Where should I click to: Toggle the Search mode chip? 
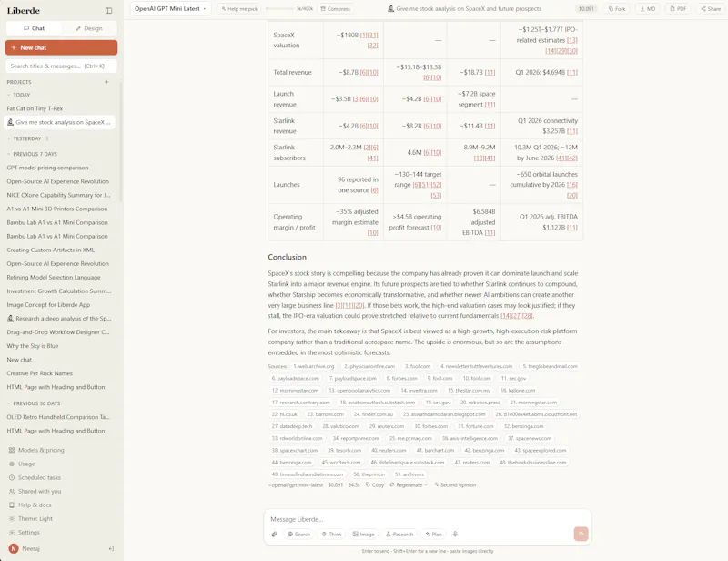coord(299,534)
